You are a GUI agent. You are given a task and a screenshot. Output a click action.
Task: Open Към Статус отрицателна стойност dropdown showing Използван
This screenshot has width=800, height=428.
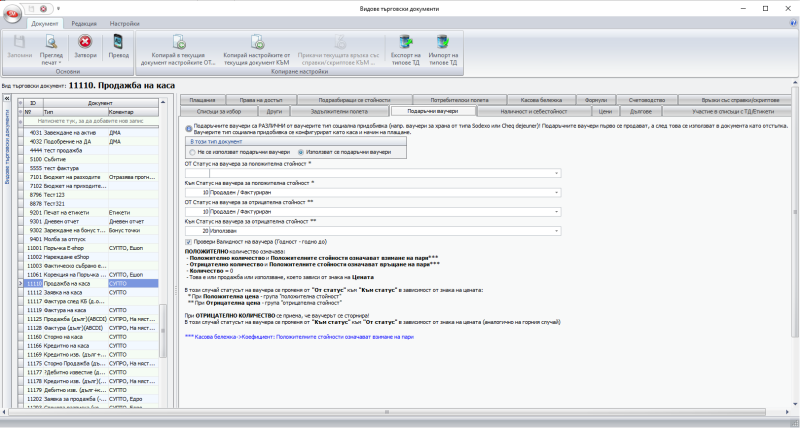click(x=556, y=231)
